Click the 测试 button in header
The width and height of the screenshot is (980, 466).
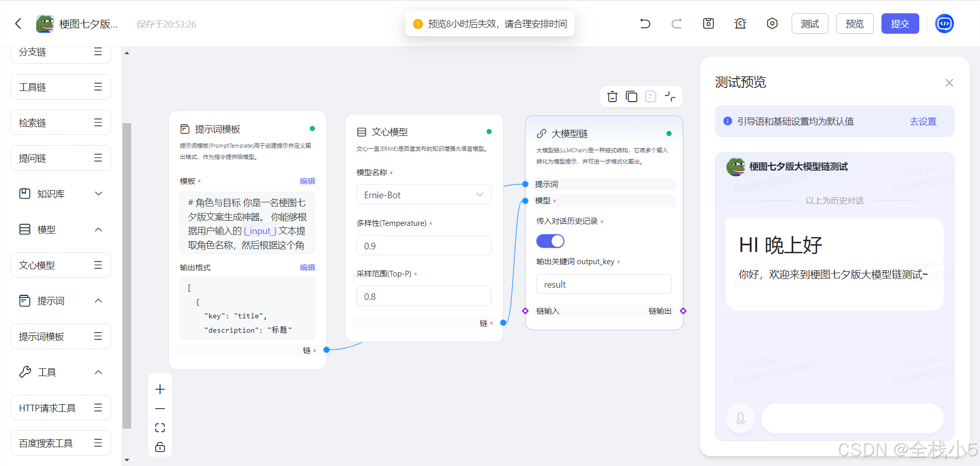(x=810, y=24)
